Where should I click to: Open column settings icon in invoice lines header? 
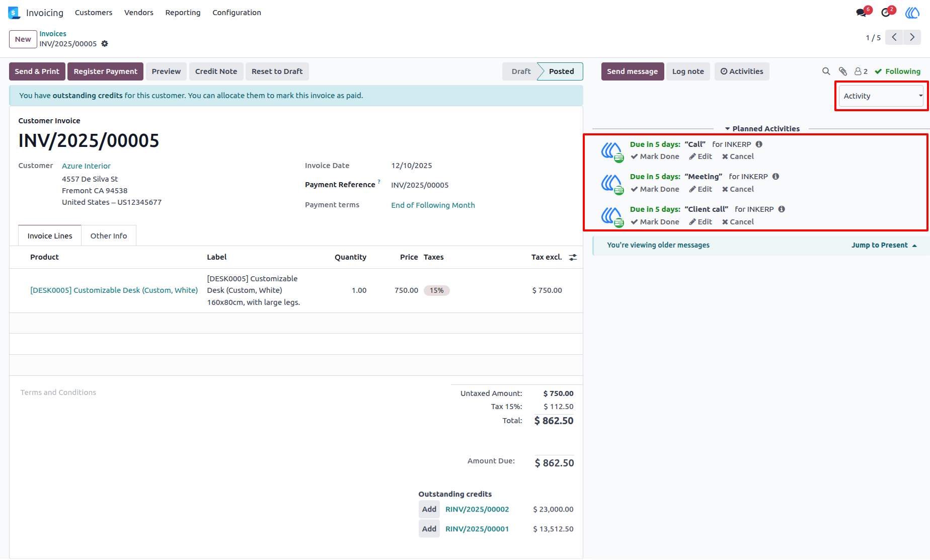tap(573, 257)
